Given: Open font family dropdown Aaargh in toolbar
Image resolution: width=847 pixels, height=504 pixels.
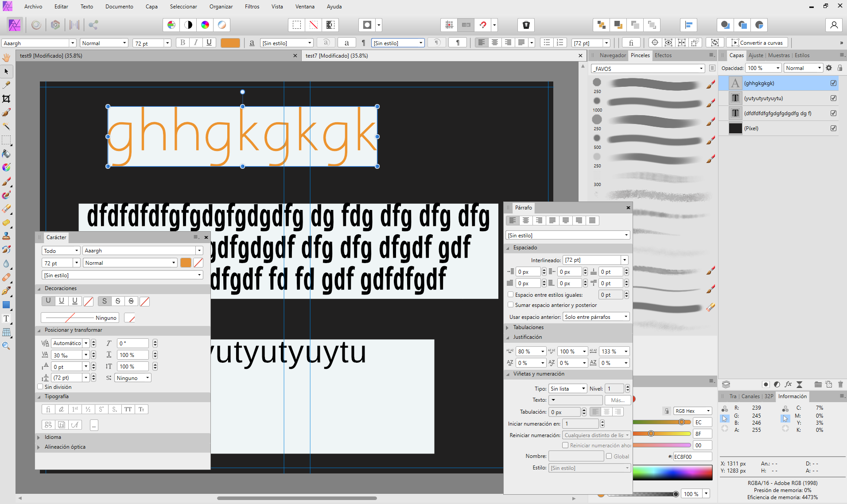Looking at the screenshot, I should point(73,43).
